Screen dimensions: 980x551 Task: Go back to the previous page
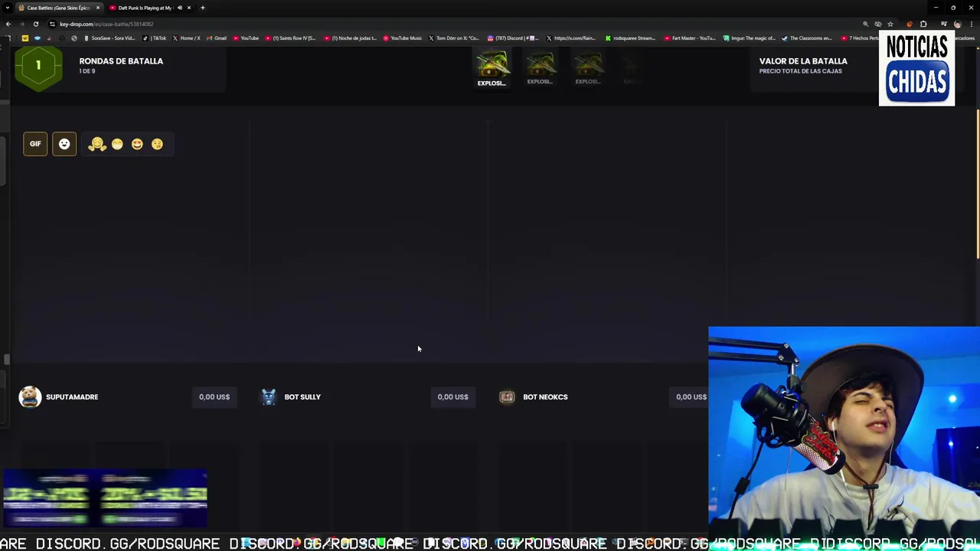coord(8,24)
